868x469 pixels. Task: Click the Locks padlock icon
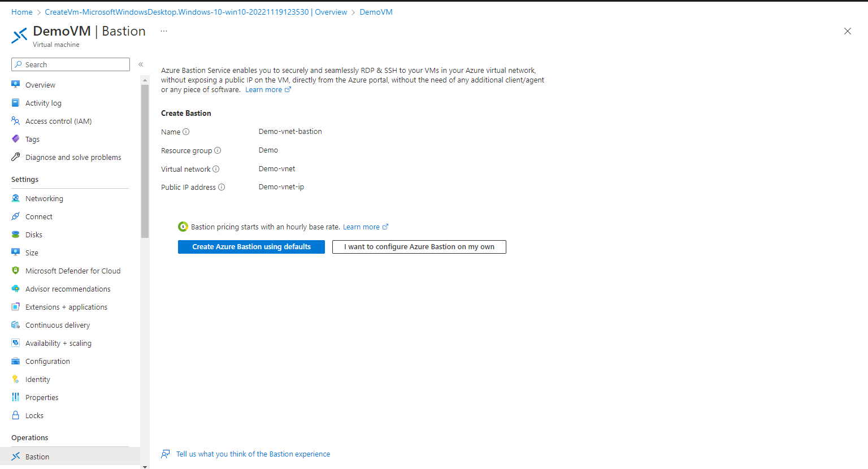pos(16,415)
